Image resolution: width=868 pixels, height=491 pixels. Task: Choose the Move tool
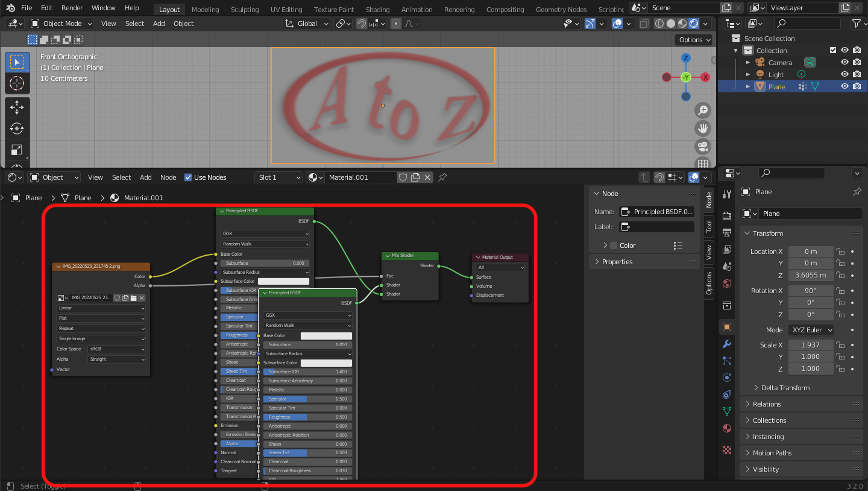17,107
